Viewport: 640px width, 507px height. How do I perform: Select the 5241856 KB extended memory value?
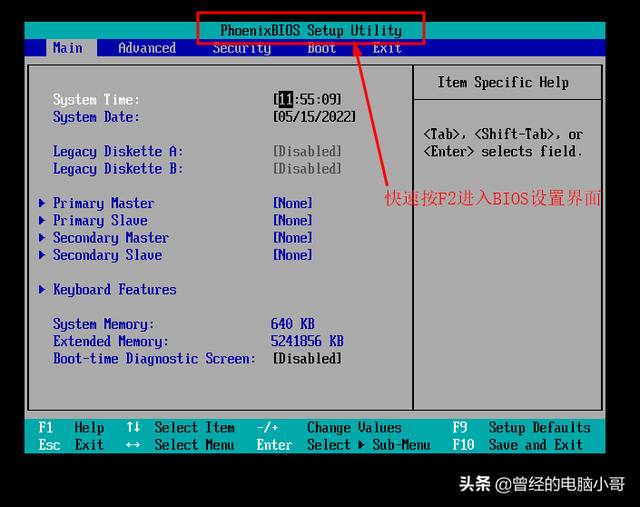tap(307, 341)
